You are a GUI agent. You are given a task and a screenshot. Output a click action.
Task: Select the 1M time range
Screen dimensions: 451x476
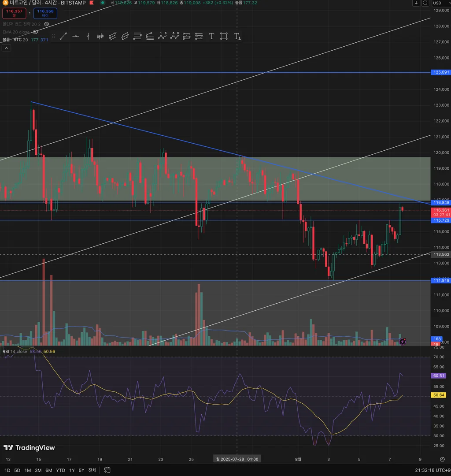coord(28,470)
